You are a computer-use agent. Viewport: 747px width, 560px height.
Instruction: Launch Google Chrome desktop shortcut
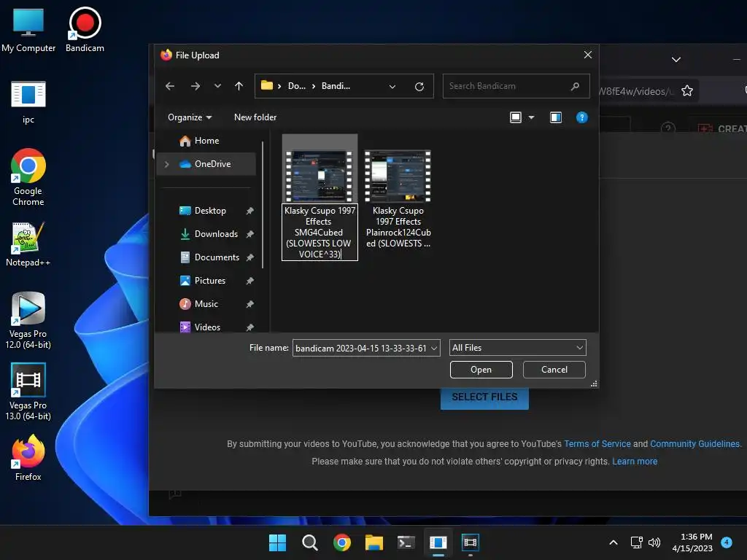28,177
